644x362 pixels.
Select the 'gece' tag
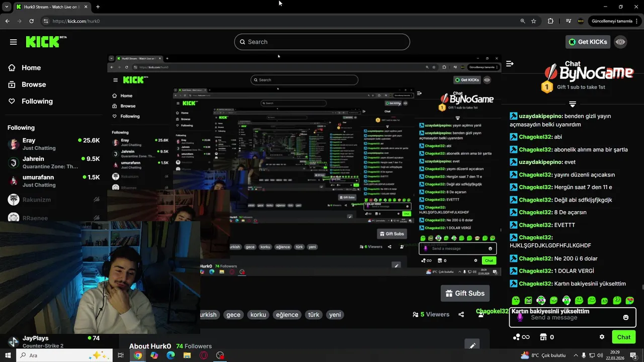tap(233, 315)
